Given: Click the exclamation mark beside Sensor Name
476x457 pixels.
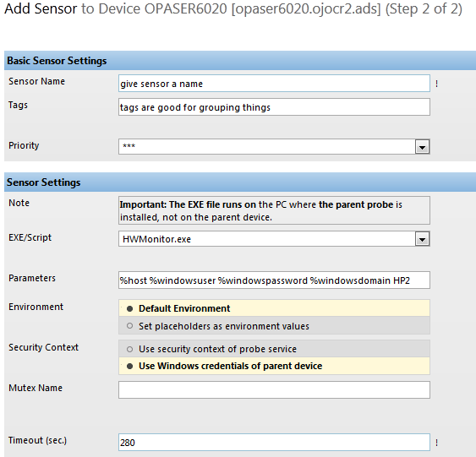Looking at the screenshot, I should 436,84.
